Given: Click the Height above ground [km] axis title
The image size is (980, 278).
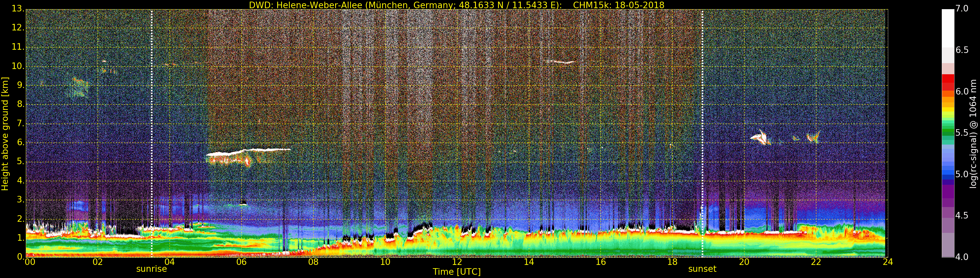Looking at the screenshot, I should click(5, 134).
